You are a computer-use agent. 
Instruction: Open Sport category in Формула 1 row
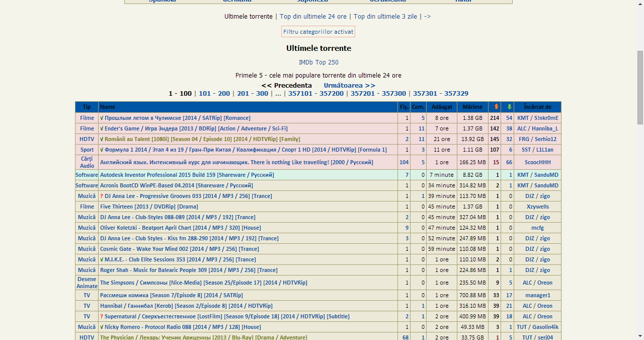coord(87,150)
